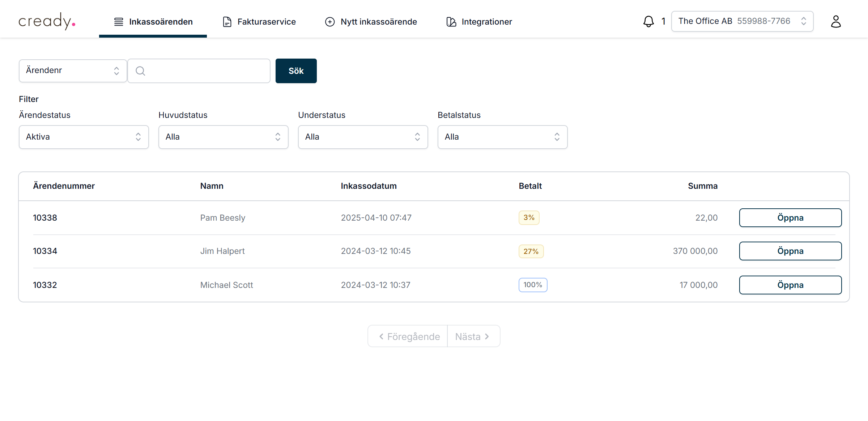868x421 pixels.
Task: Click the cready logo
Action: click(47, 21)
